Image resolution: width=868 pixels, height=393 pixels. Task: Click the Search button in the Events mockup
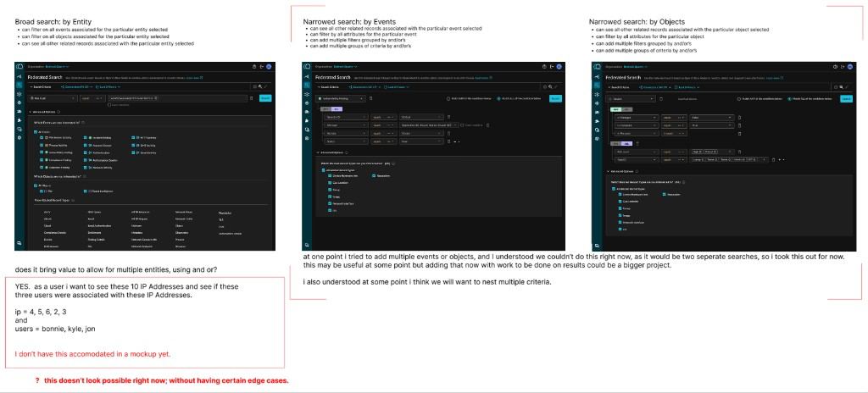click(555, 98)
